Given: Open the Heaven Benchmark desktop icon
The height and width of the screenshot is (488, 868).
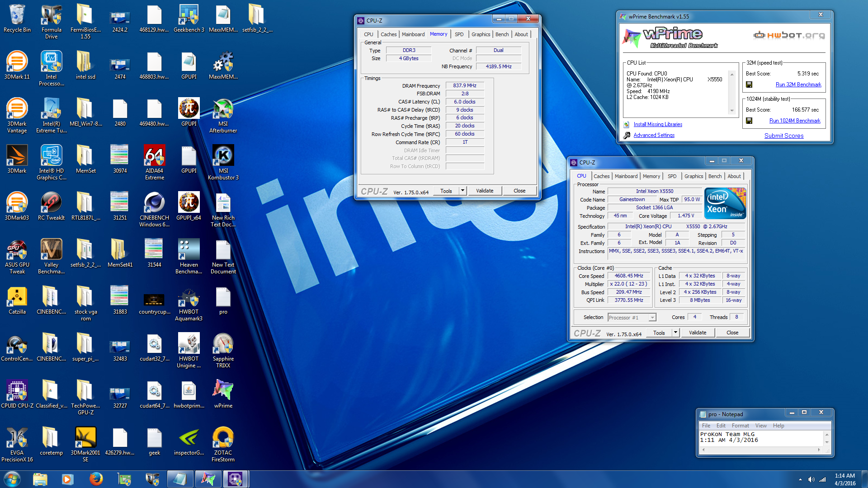Looking at the screenshot, I should 189,257.
